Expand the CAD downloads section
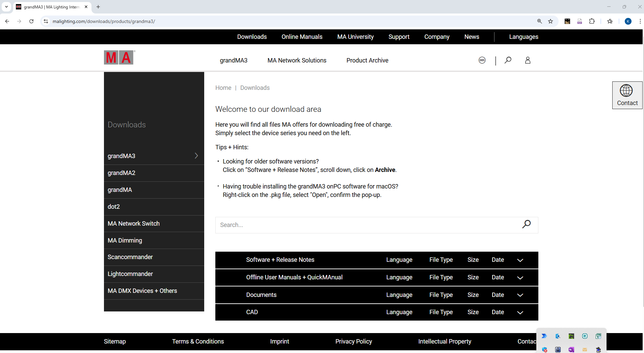This screenshot has height=353, width=644. [x=520, y=312]
